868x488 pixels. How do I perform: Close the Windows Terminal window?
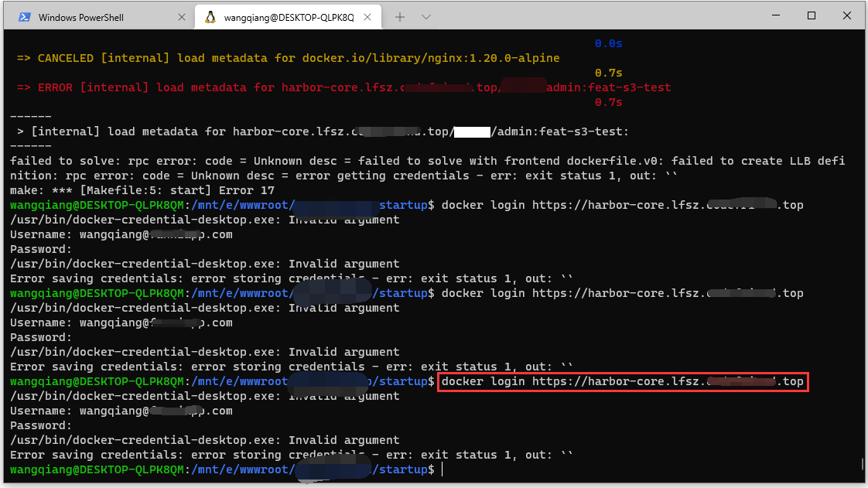pyautogui.click(x=848, y=16)
